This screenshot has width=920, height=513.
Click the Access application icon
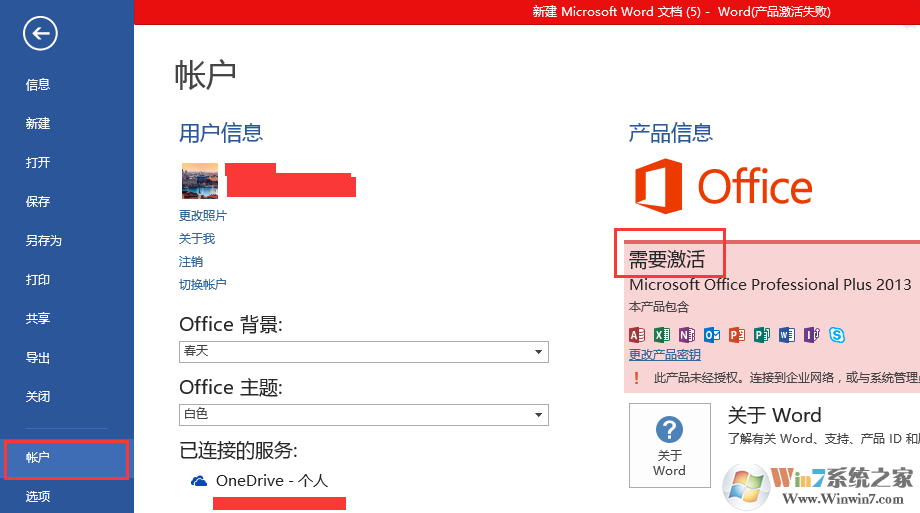637,335
